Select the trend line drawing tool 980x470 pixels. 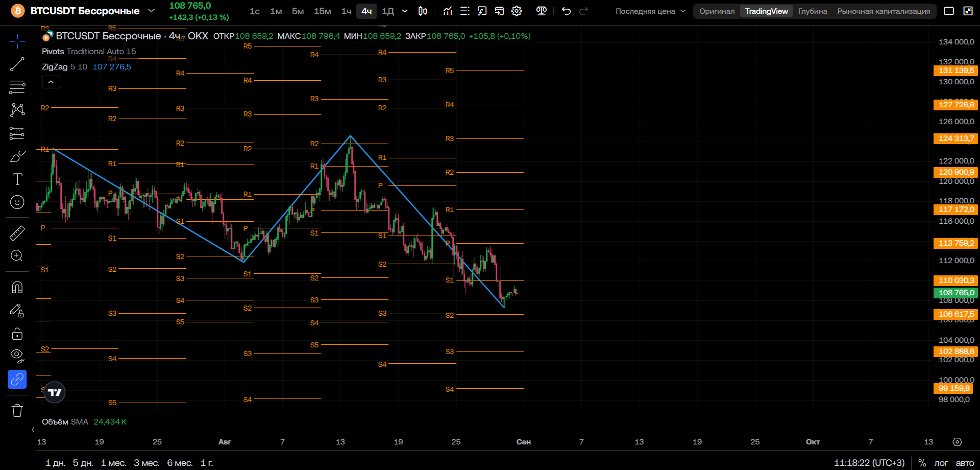click(17, 64)
